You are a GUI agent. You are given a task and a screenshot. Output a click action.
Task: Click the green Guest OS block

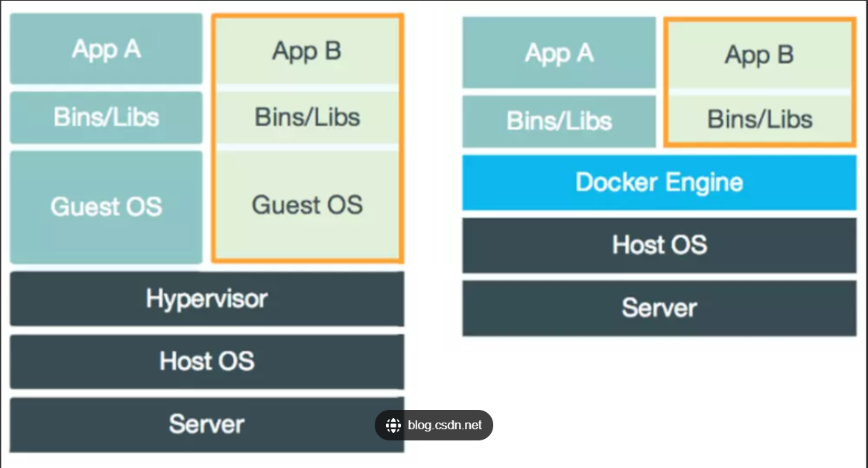pos(307,204)
